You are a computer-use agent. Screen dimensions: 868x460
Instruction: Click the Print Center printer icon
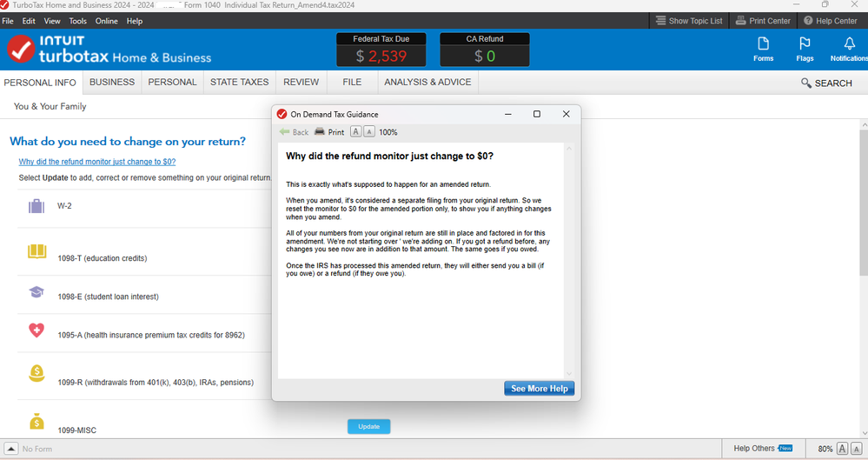tap(740, 21)
